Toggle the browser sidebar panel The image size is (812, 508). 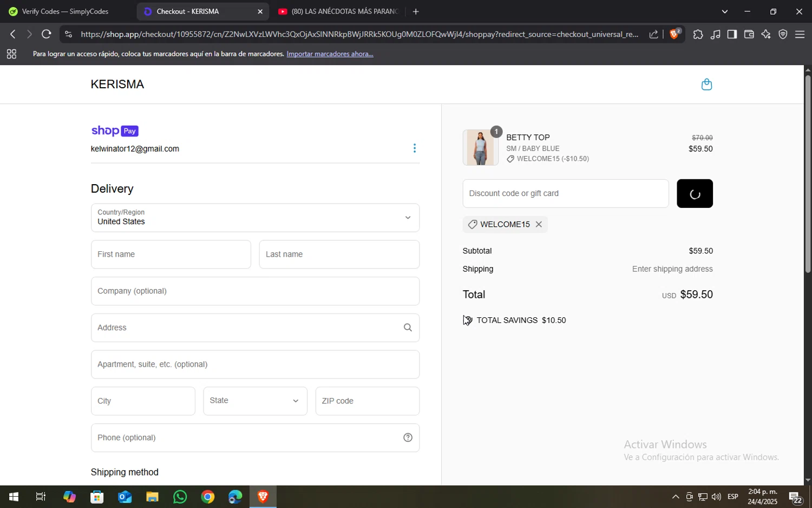[x=732, y=34]
